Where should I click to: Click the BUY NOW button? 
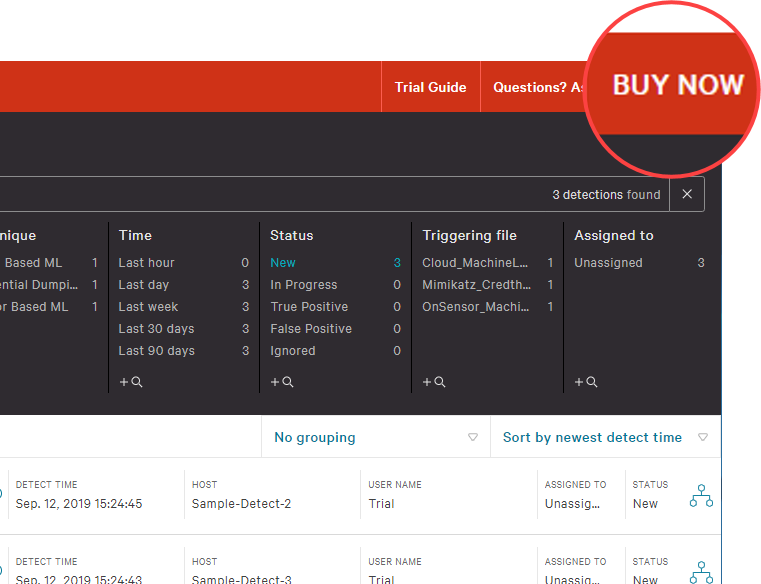677,85
